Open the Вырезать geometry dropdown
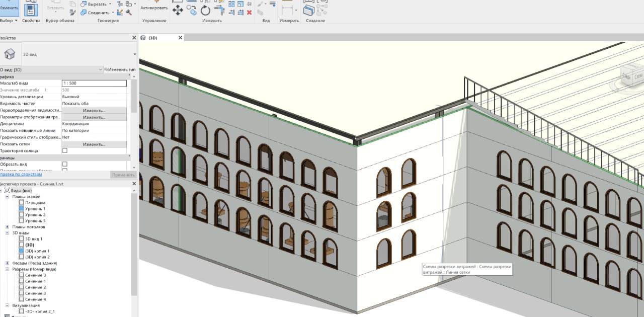Screen dimensions: 644x317 click(110, 4)
